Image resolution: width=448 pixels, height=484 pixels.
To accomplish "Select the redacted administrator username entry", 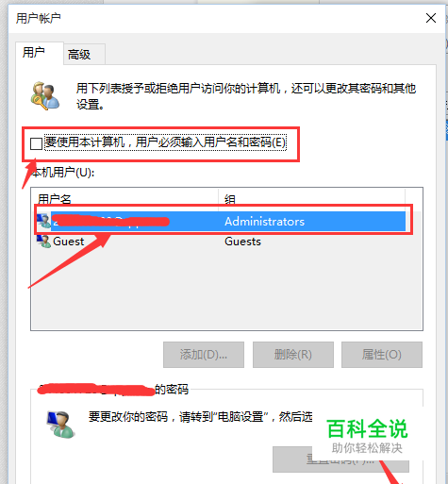I will 110,221.
